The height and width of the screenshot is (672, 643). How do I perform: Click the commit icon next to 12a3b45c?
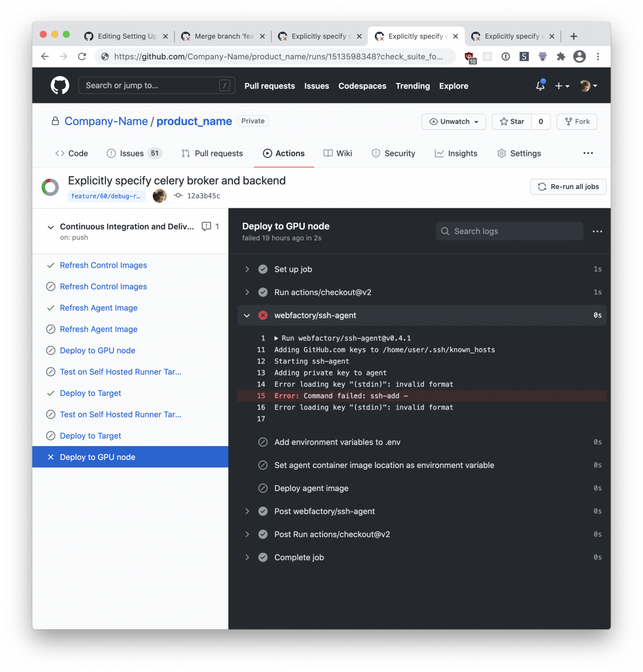178,195
